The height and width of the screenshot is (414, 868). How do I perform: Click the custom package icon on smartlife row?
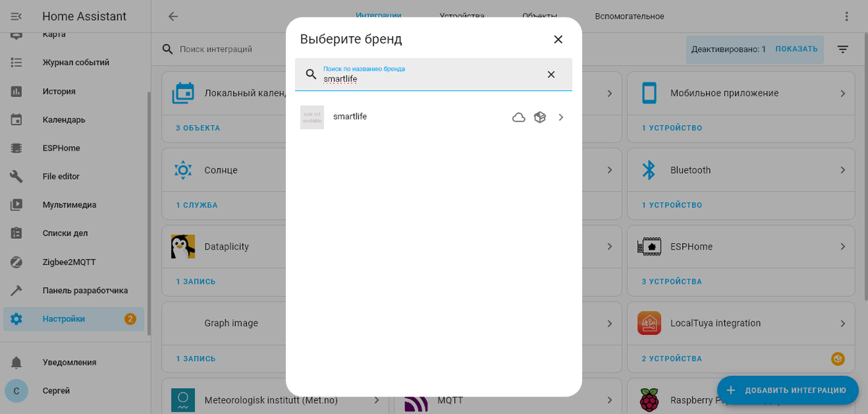(540, 117)
